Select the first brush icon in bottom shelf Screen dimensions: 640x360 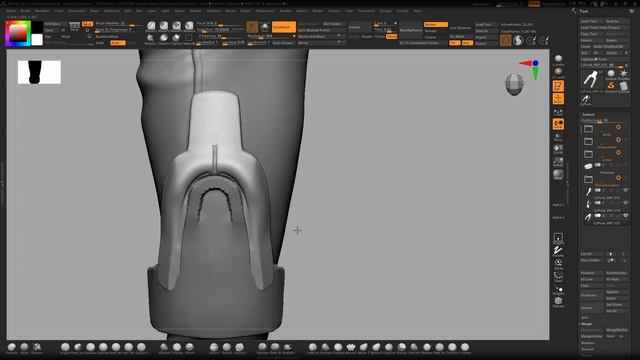(11, 348)
